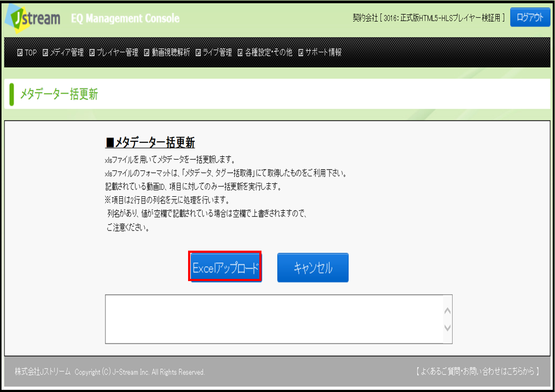
Task: Click inside the empty result text area
Action: [272, 319]
